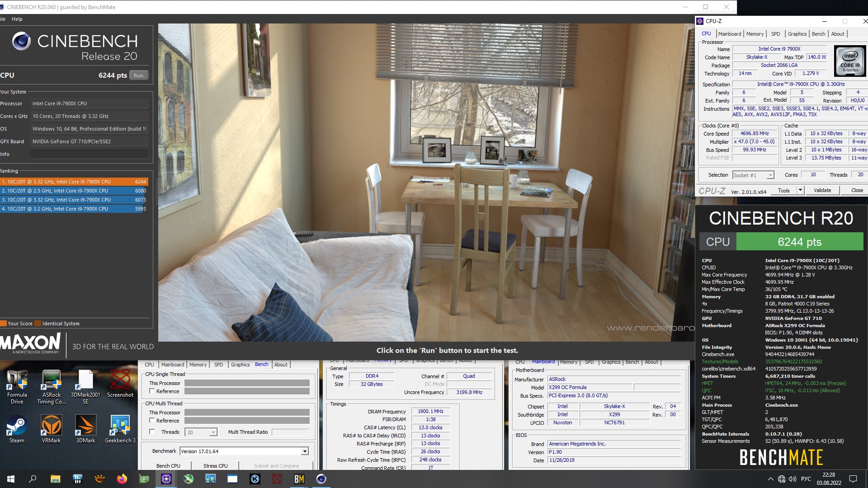Switch input language РУС indicator
Screen dimensions: 868x488
point(806,479)
